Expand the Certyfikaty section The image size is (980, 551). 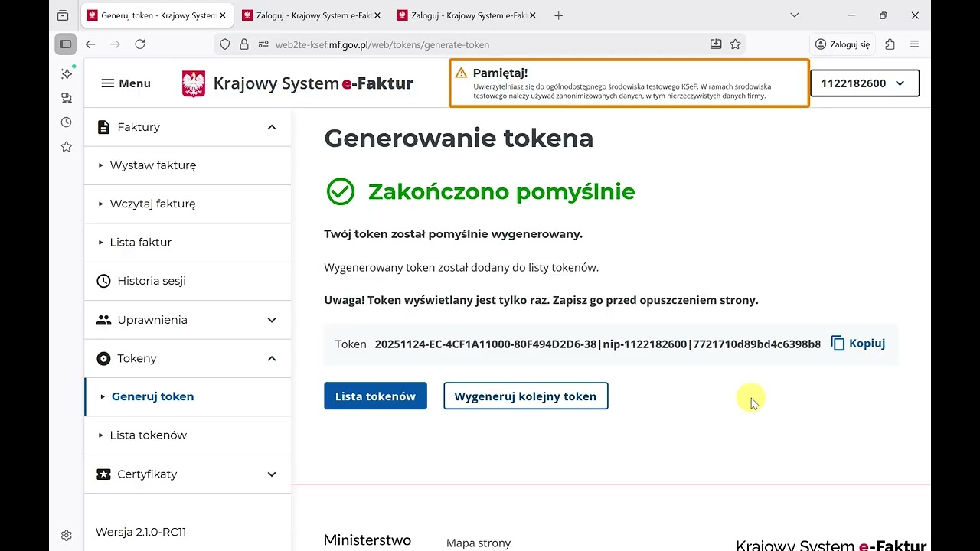point(272,474)
